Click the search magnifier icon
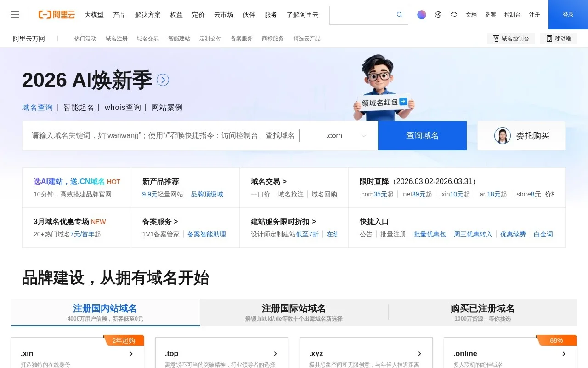The image size is (588, 368). tap(399, 15)
